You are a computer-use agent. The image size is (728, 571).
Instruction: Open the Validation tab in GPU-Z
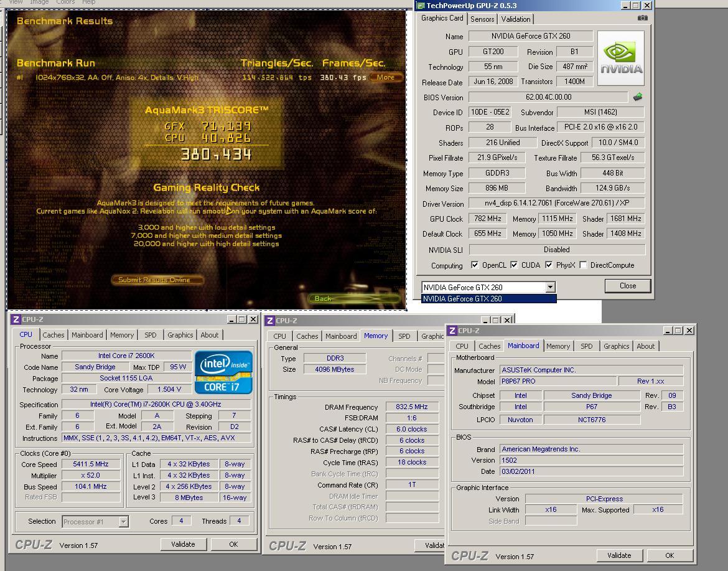tap(515, 19)
